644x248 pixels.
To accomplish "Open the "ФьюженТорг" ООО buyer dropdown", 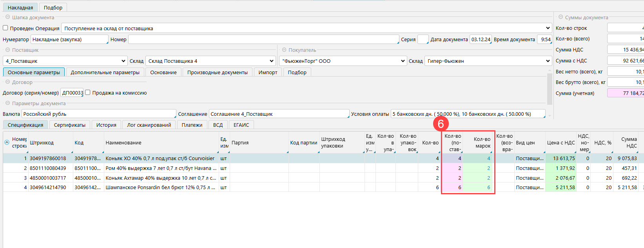I will point(403,61).
